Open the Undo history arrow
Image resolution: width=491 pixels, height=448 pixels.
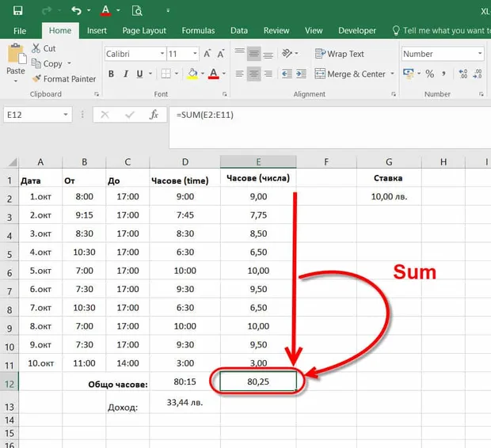coord(89,10)
